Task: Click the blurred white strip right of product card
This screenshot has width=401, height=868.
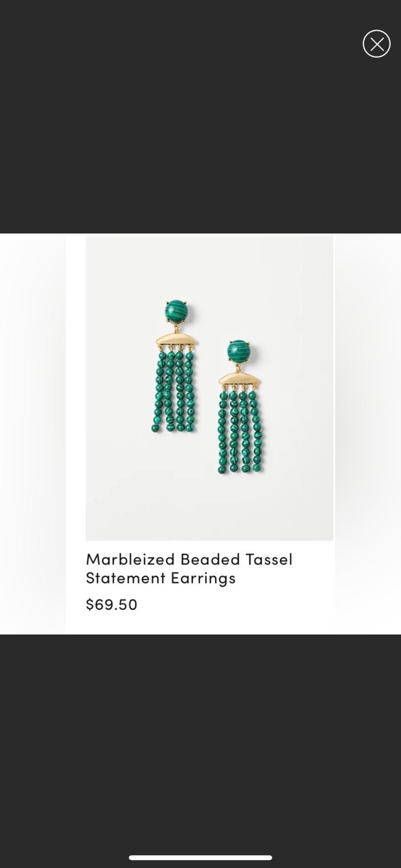Action: (x=368, y=434)
